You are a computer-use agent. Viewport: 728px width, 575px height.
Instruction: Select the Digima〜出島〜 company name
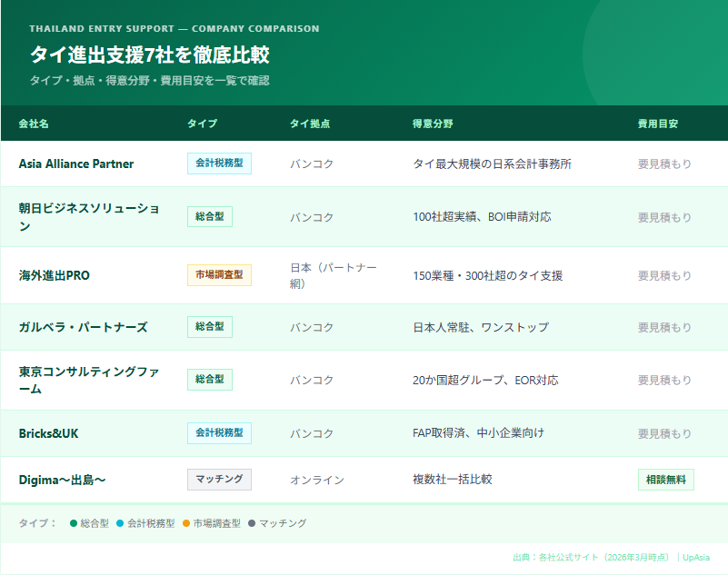62,480
